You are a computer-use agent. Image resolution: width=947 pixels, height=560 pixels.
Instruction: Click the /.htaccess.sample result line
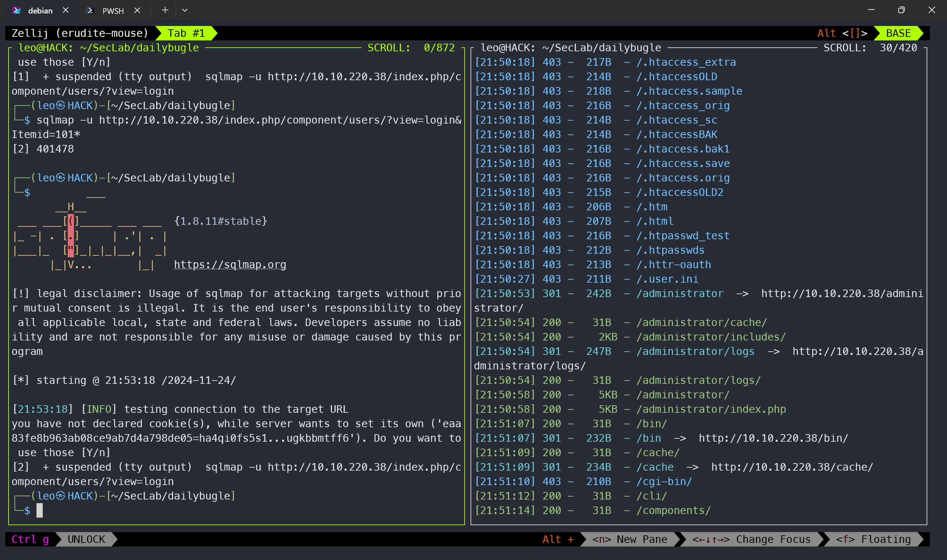click(608, 91)
